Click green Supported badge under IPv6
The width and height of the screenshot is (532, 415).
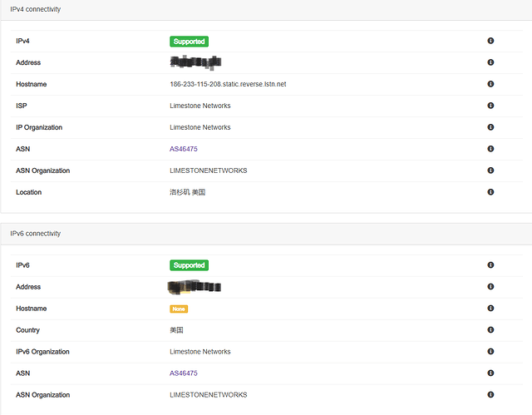coord(189,265)
